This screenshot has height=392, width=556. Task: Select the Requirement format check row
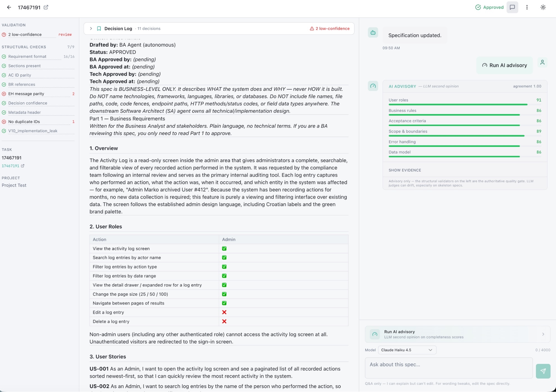click(38, 57)
